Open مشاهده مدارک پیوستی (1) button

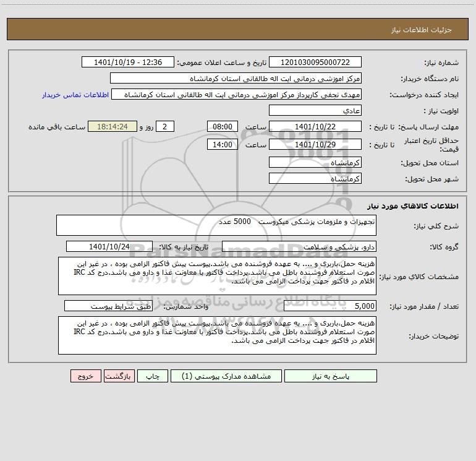[x=226, y=376]
